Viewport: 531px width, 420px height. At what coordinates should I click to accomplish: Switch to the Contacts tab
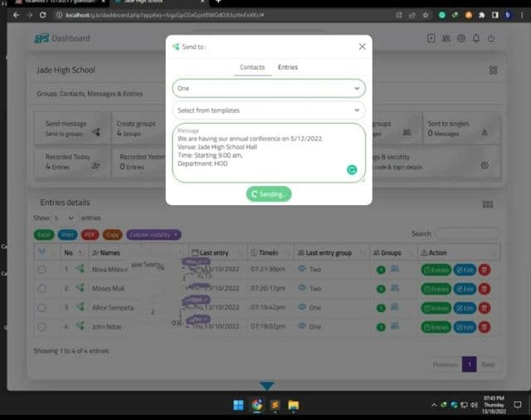[252, 67]
